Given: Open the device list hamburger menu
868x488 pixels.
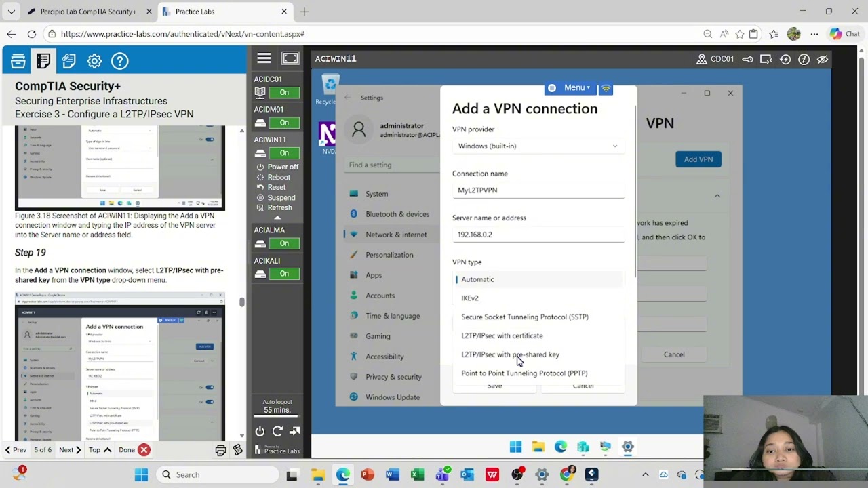Looking at the screenshot, I should tap(264, 58).
